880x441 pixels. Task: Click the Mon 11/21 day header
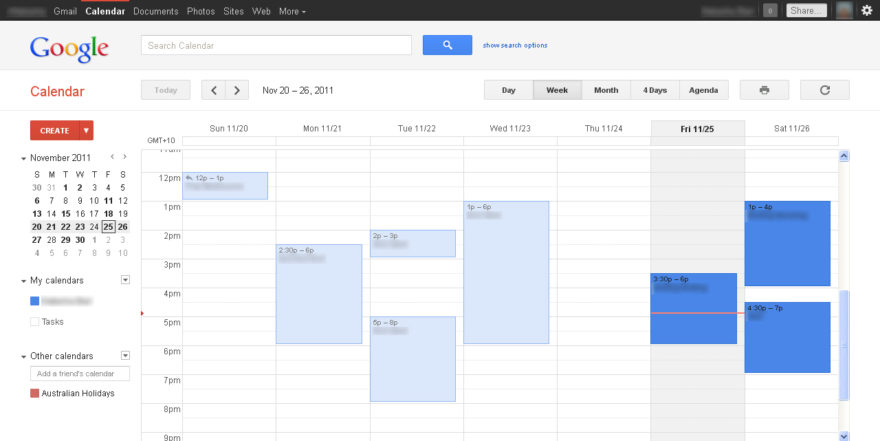pyautogui.click(x=322, y=128)
